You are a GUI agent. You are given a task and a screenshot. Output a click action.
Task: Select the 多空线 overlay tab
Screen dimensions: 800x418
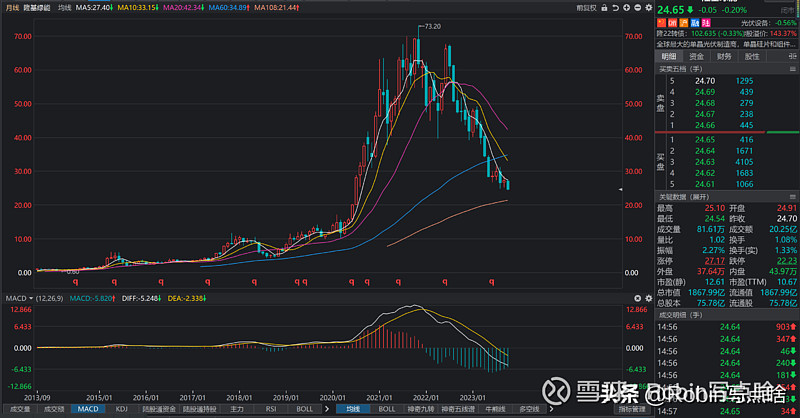point(529,409)
